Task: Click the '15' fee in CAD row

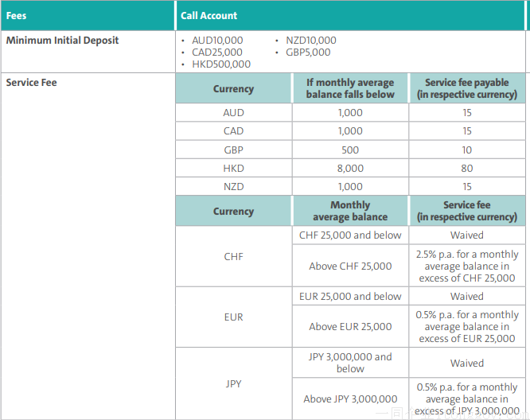Action: (x=467, y=130)
